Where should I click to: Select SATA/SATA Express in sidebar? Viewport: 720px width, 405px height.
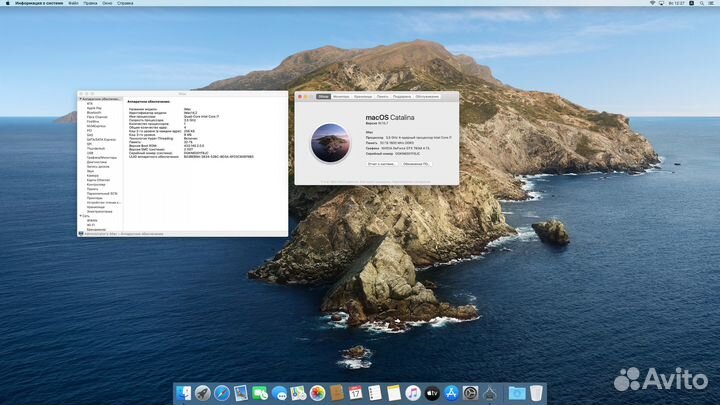[101, 140]
